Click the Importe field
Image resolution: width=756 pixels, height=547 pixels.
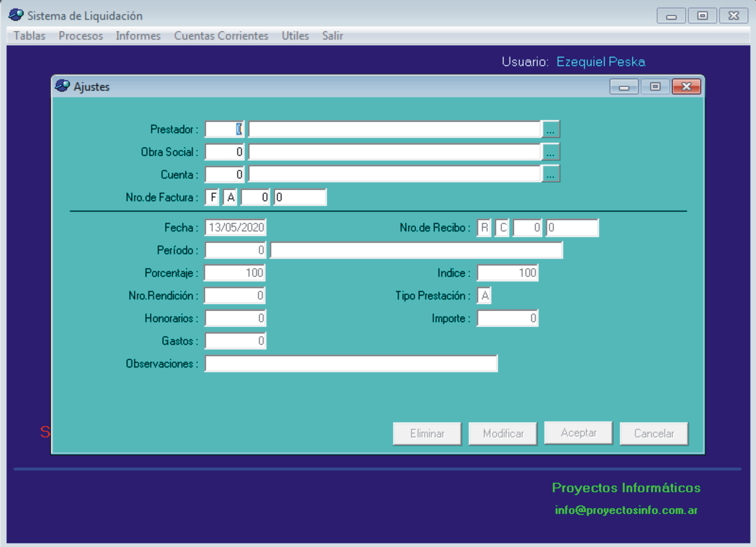point(508,318)
